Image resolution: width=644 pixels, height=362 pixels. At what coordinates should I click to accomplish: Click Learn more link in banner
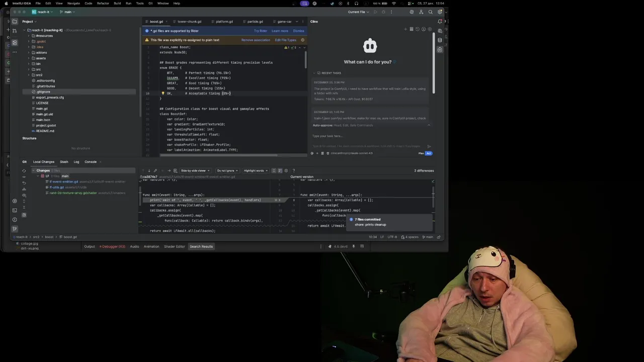click(x=280, y=31)
